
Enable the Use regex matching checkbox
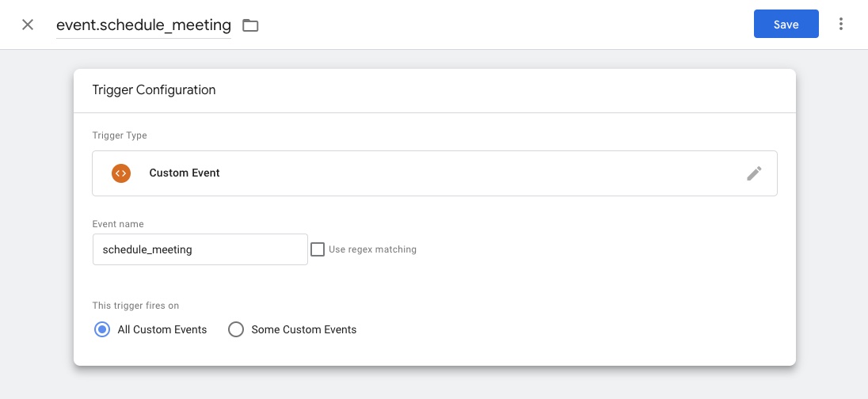pyautogui.click(x=318, y=249)
